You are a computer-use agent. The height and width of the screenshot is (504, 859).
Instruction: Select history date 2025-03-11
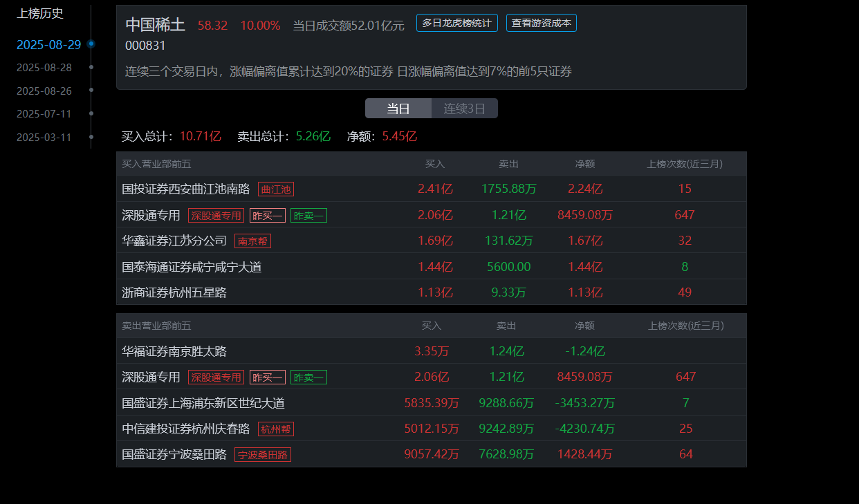tap(44, 137)
